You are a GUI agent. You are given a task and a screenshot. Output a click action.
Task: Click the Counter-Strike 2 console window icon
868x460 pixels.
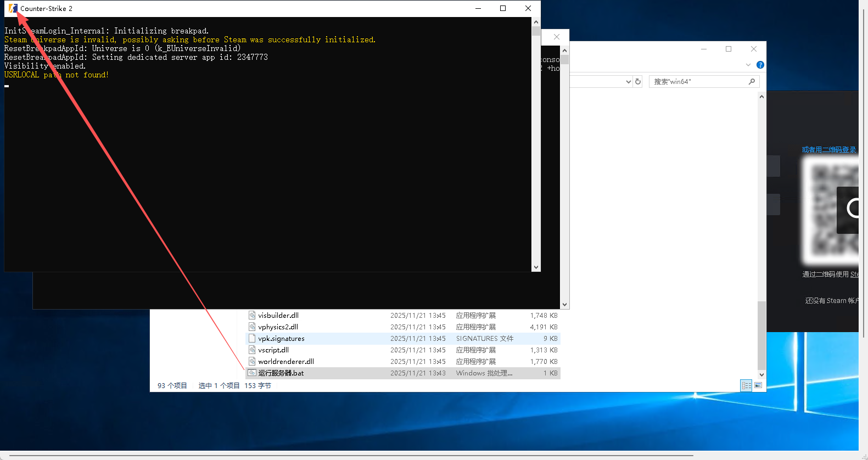pos(12,8)
